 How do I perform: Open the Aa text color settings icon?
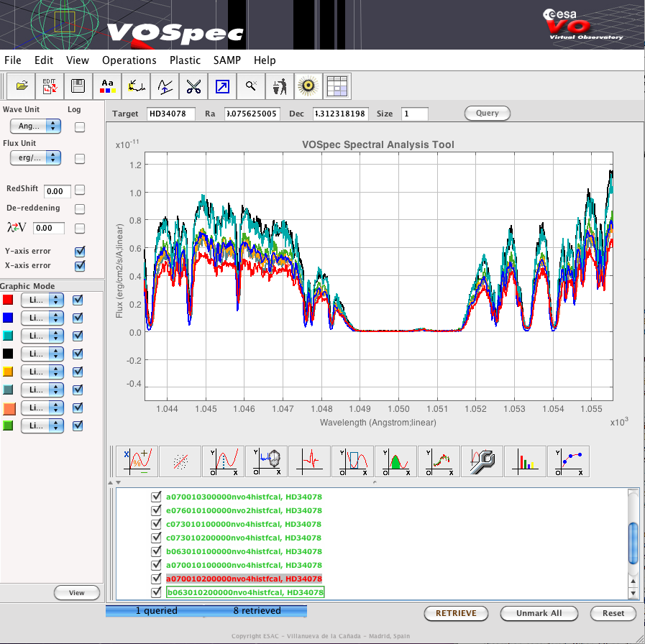[x=107, y=86]
